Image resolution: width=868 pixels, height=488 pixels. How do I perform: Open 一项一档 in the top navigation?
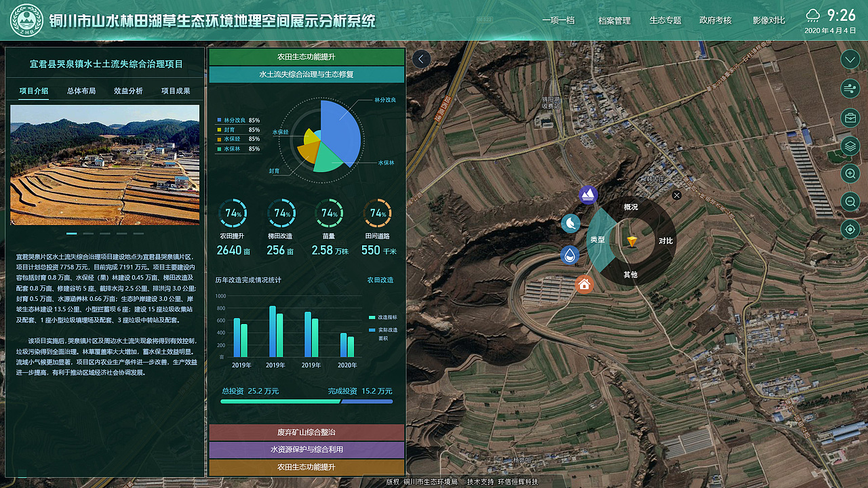558,20
